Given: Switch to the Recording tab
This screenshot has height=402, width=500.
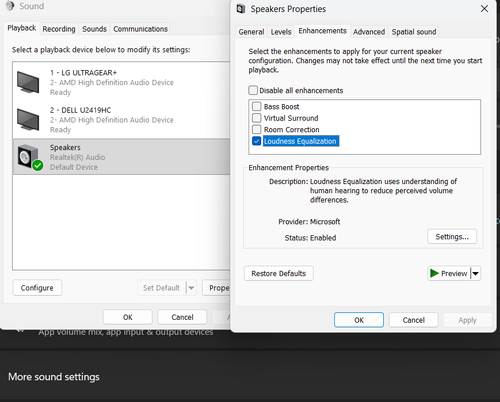Looking at the screenshot, I should click(59, 29).
